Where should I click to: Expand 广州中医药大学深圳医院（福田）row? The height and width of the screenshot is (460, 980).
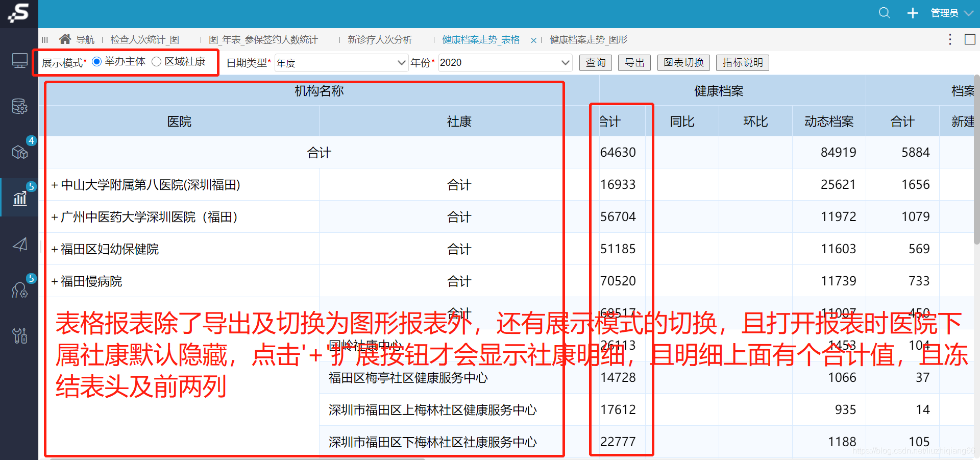tap(55, 217)
